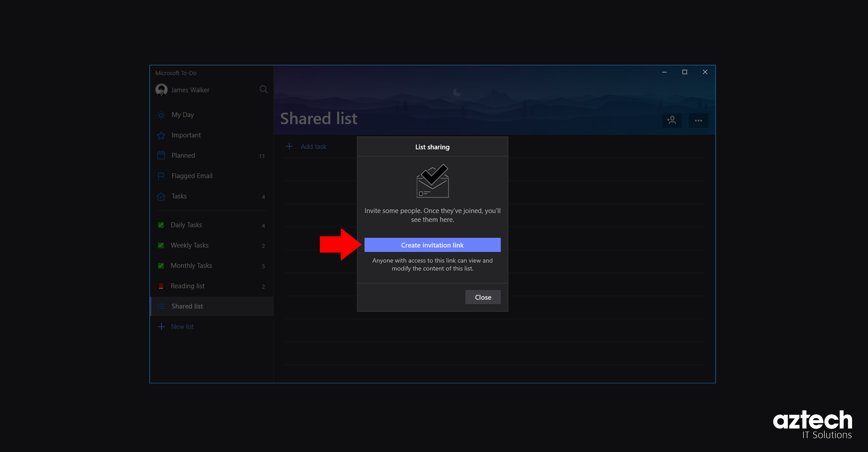Select the Tasks home icon
The width and height of the screenshot is (868, 452).
161,196
